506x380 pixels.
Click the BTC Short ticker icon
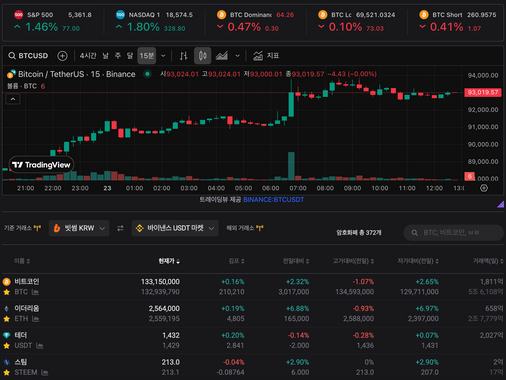[x=424, y=14]
